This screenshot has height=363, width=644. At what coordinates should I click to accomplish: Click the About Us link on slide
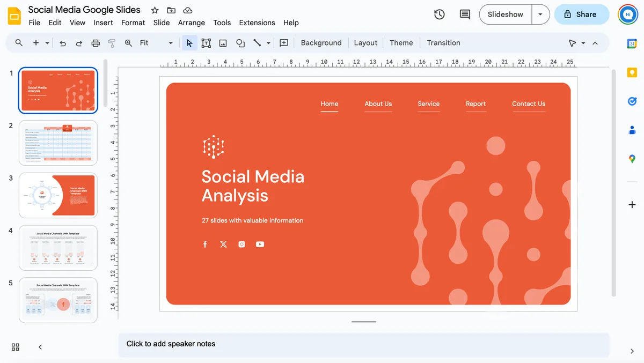click(x=378, y=104)
